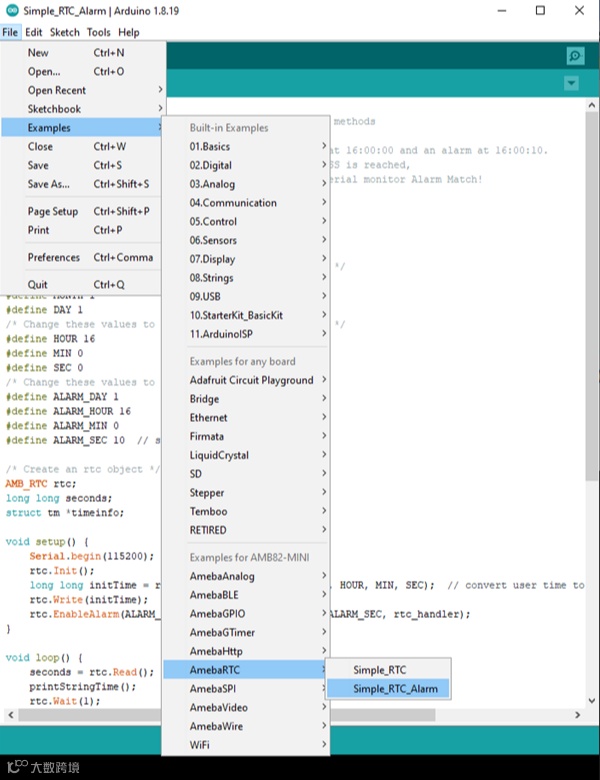This screenshot has width=600, height=780.
Task: Choose New from the File menu
Action: click(82, 53)
